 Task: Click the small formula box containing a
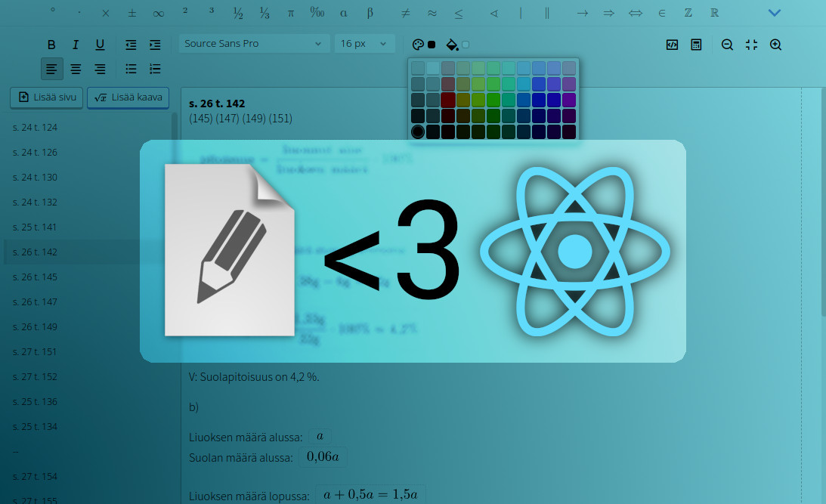[320, 436]
